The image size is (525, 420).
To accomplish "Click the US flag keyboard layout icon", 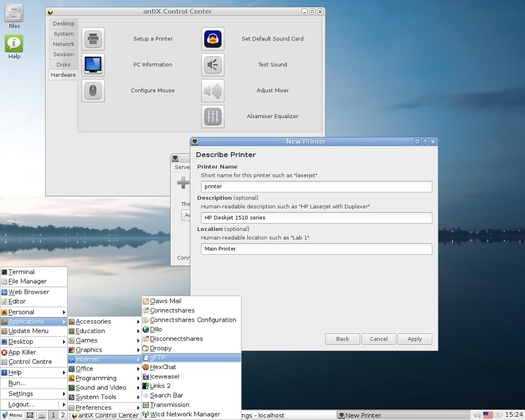I will 488,414.
